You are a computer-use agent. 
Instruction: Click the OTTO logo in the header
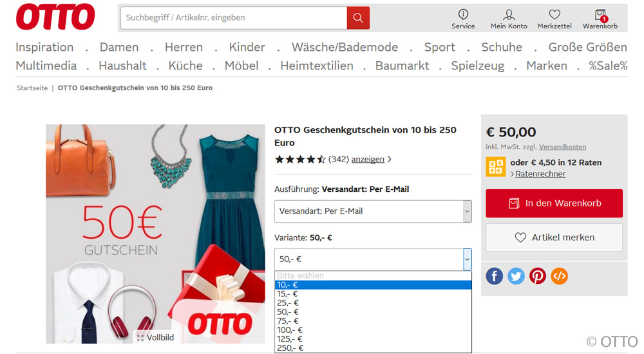(55, 17)
